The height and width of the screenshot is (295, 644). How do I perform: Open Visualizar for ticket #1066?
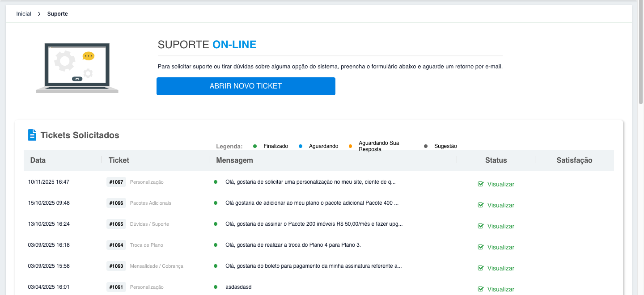point(500,205)
